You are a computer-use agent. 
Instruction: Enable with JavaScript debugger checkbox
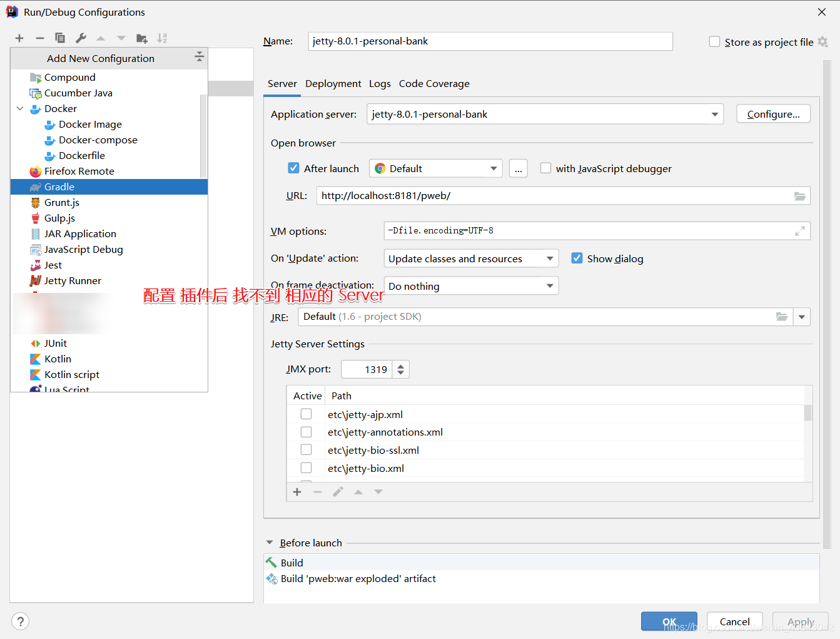pos(545,168)
